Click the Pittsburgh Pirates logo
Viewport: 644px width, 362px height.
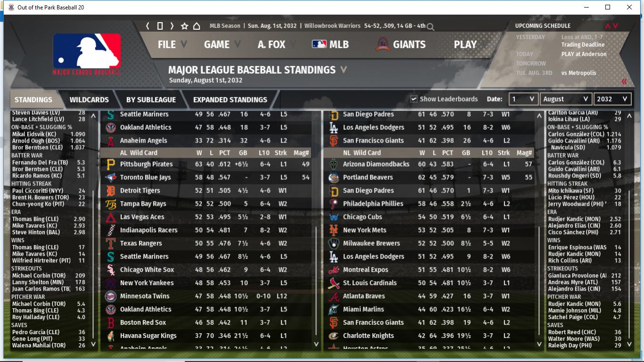point(111,164)
